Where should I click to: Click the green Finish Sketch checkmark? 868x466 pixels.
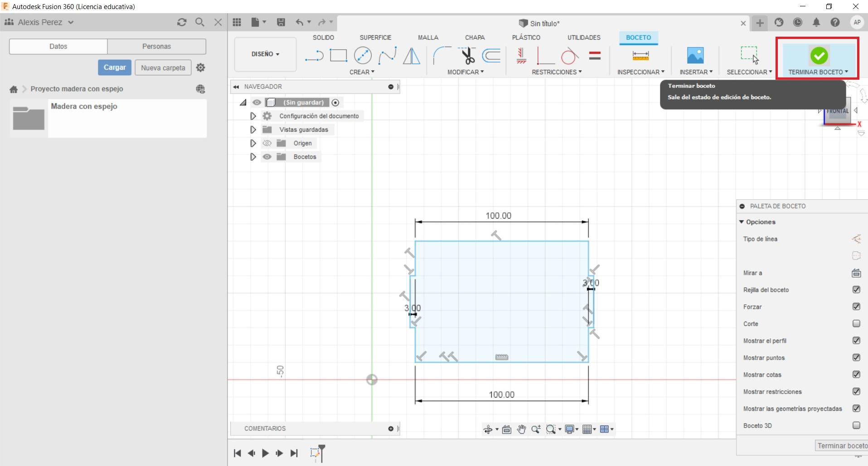pos(819,56)
